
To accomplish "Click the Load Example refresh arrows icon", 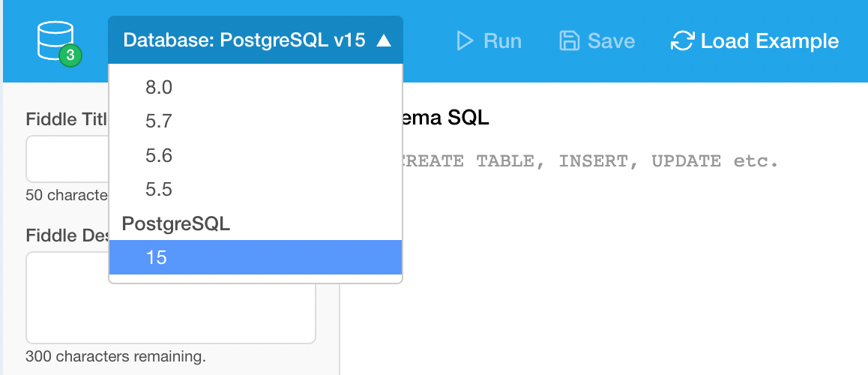I will click(682, 40).
